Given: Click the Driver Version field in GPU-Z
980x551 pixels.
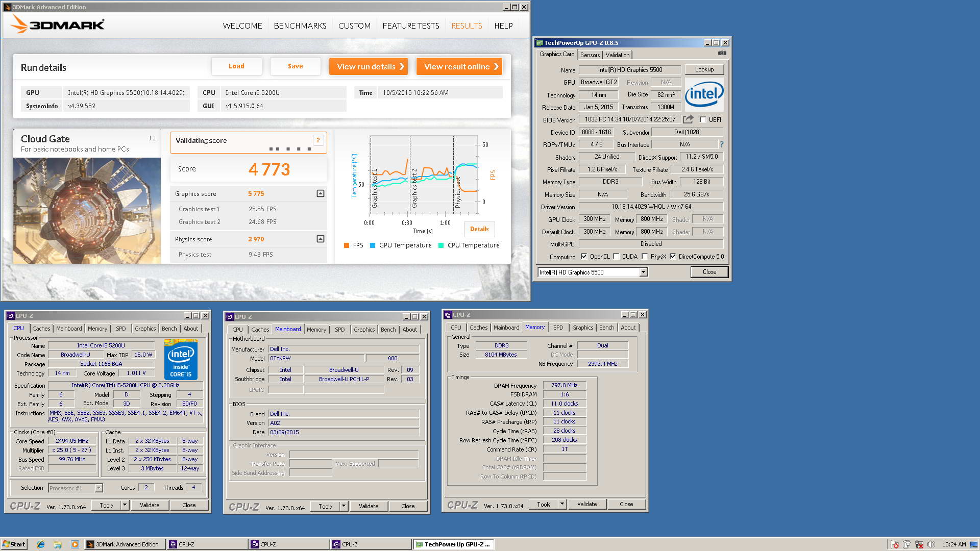Looking at the screenshot, I should tap(651, 207).
